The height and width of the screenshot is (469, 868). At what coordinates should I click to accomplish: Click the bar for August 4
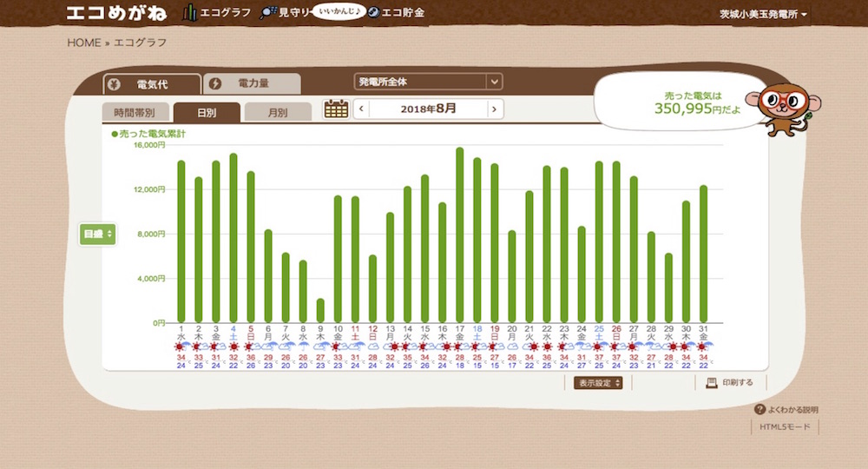pyautogui.click(x=233, y=238)
